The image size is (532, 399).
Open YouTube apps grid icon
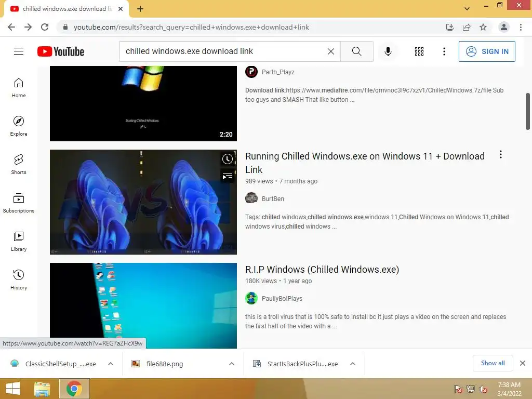419,51
